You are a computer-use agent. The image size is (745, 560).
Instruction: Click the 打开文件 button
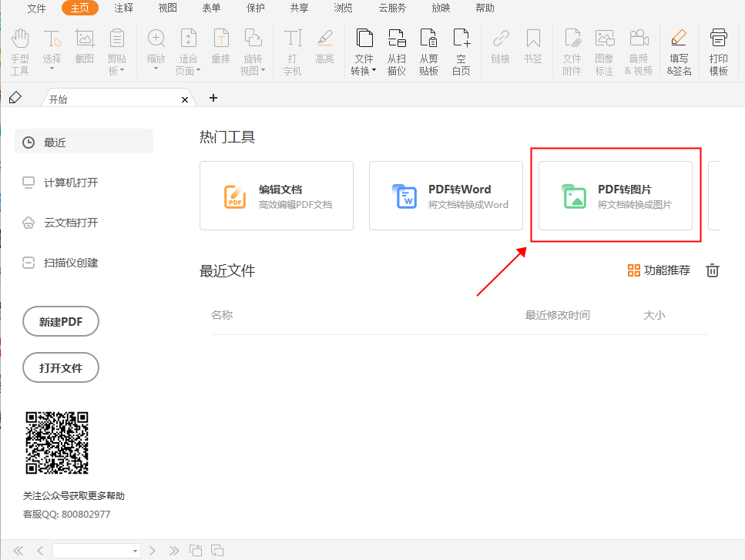(x=60, y=367)
